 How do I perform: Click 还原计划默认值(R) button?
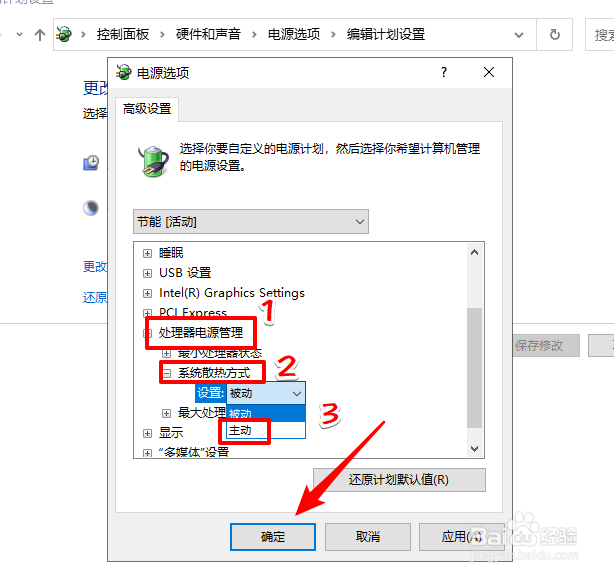tap(399, 480)
